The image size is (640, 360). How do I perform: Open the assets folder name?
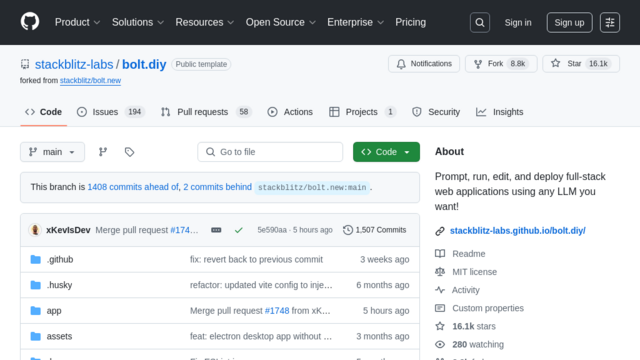(x=59, y=336)
